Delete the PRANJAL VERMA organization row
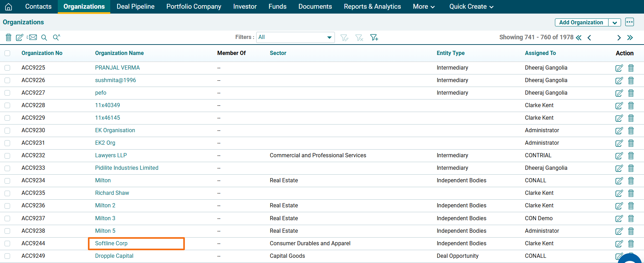Image resolution: width=644 pixels, height=263 pixels. click(x=631, y=68)
